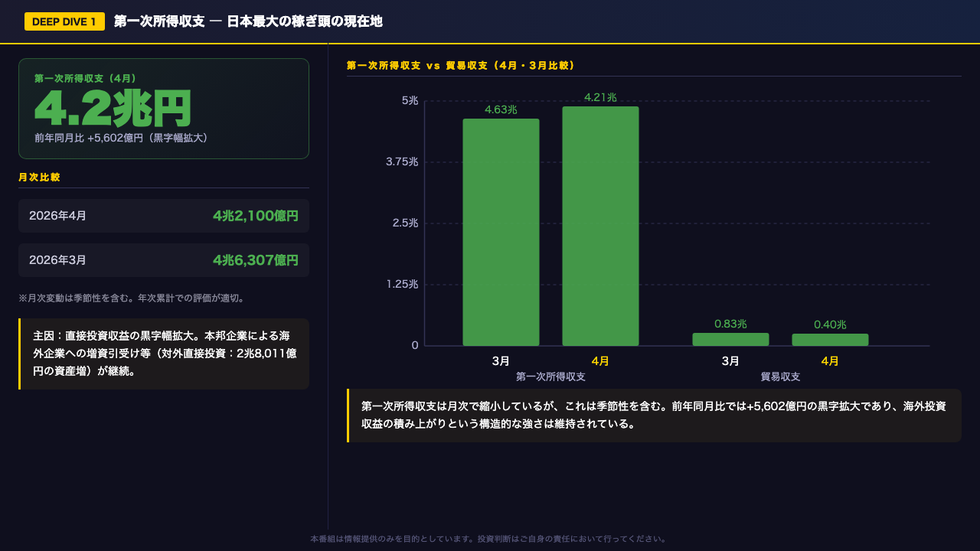Click the 4月 label above 貿易収支
The image size is (980, 551).
tap(830, 360)
